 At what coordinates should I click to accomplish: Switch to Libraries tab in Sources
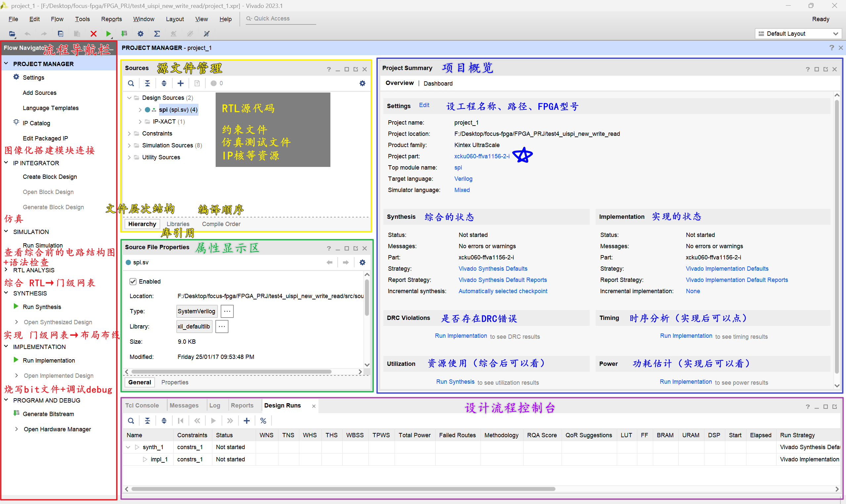(x=178, y=224)
